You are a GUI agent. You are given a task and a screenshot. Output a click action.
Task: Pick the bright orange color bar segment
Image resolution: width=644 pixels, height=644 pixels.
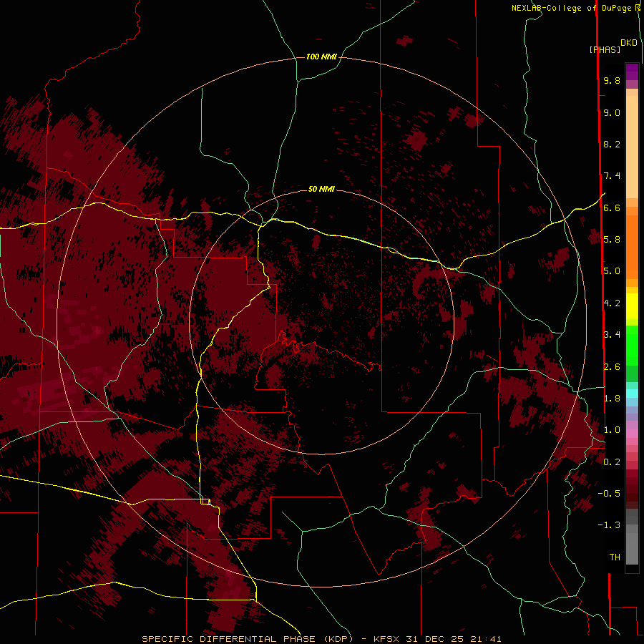click(632, 248)
